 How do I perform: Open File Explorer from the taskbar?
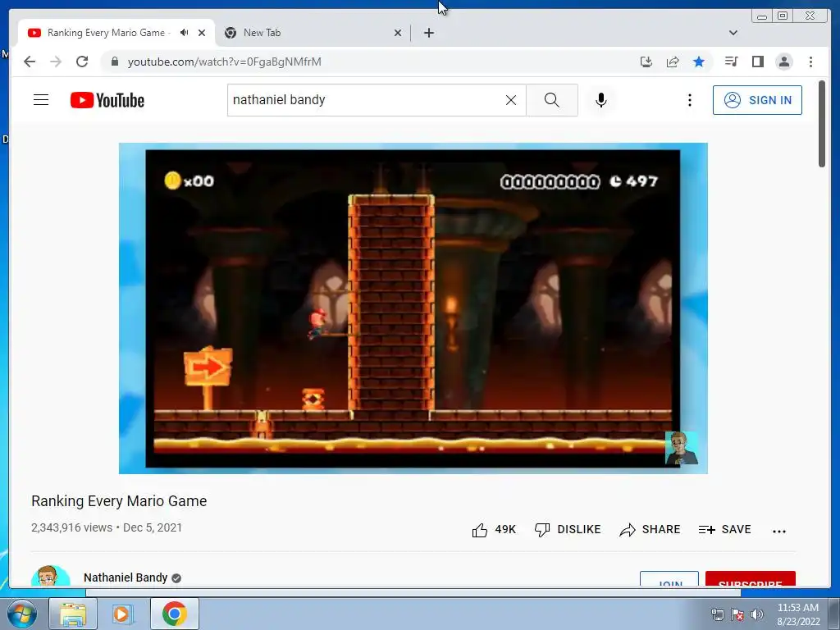click(x=73, y=614)
